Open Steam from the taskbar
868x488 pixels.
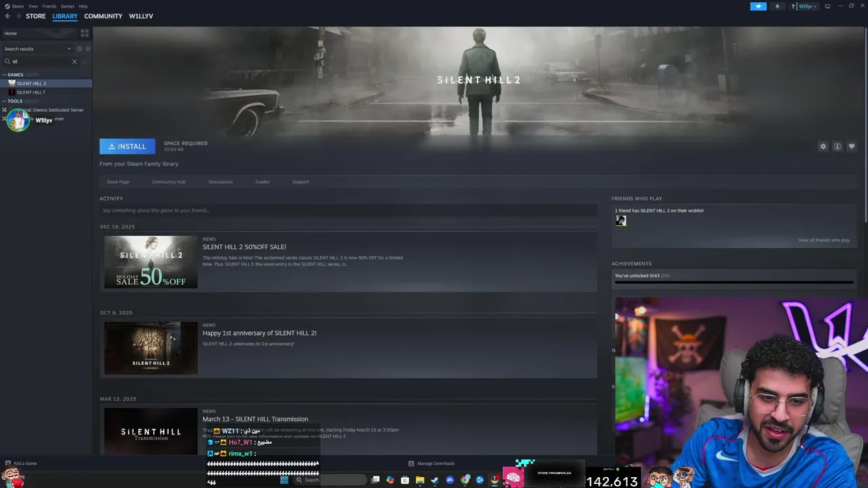435,480
